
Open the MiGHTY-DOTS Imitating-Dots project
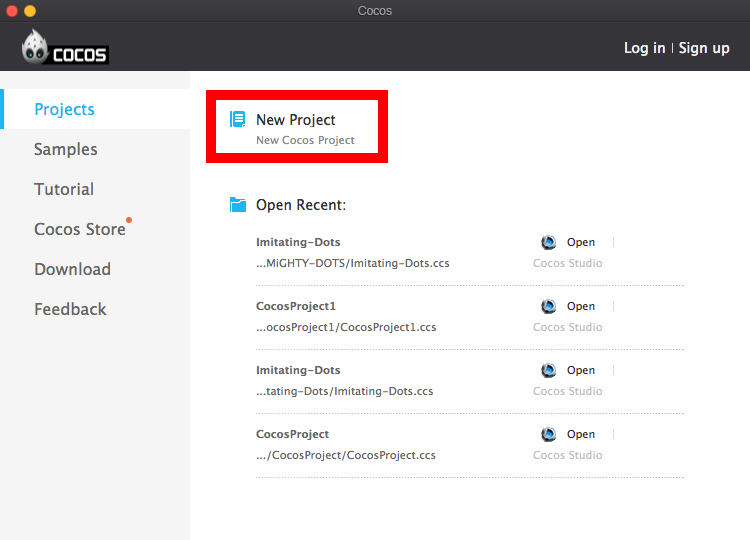[x=581, y=242]
